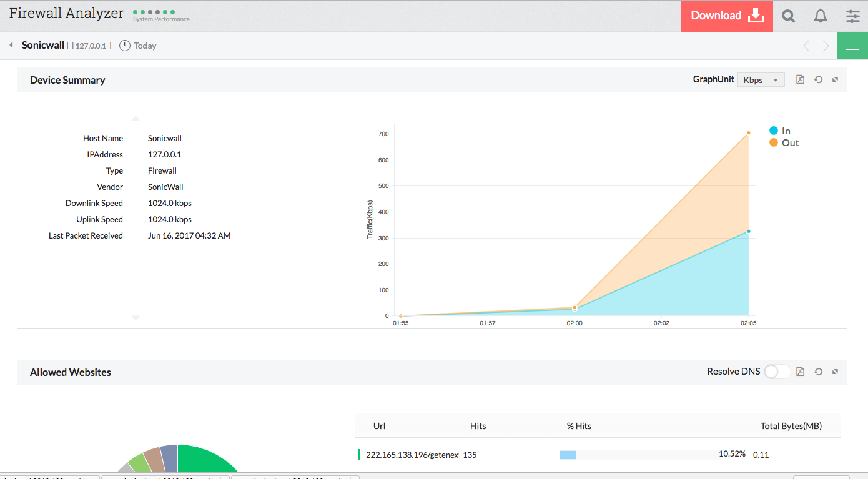This screenshot has height=479, width=868.
Task: Hide the Out traffic series via legend
Action: pyautogui.click(x=784, y=142)
